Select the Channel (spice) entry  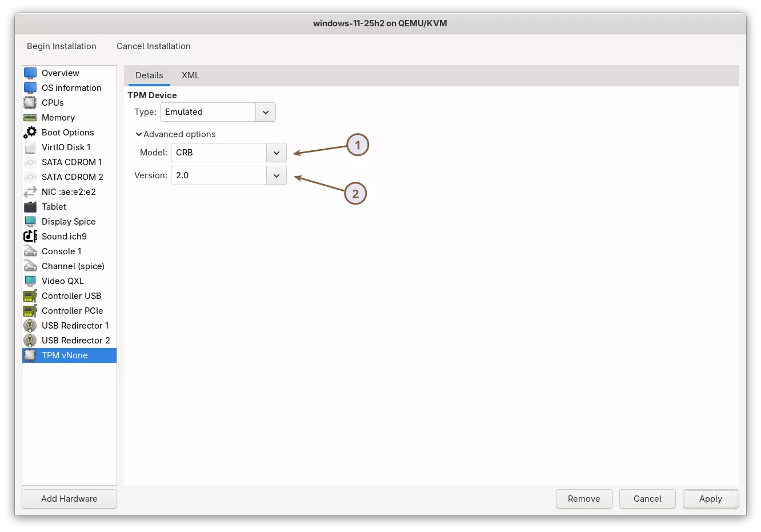point(69,266)
